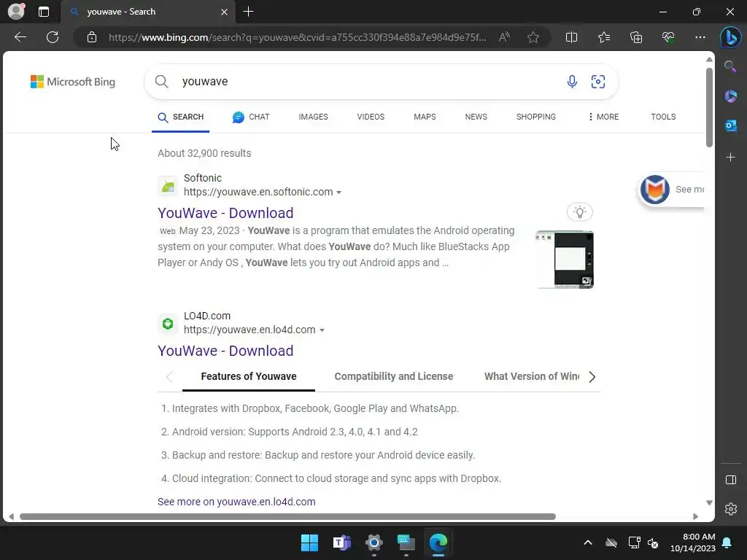Open Bing Copilot sidebar button
The image size is (747, 560).
pyautogui.click(x=730, y=37)
